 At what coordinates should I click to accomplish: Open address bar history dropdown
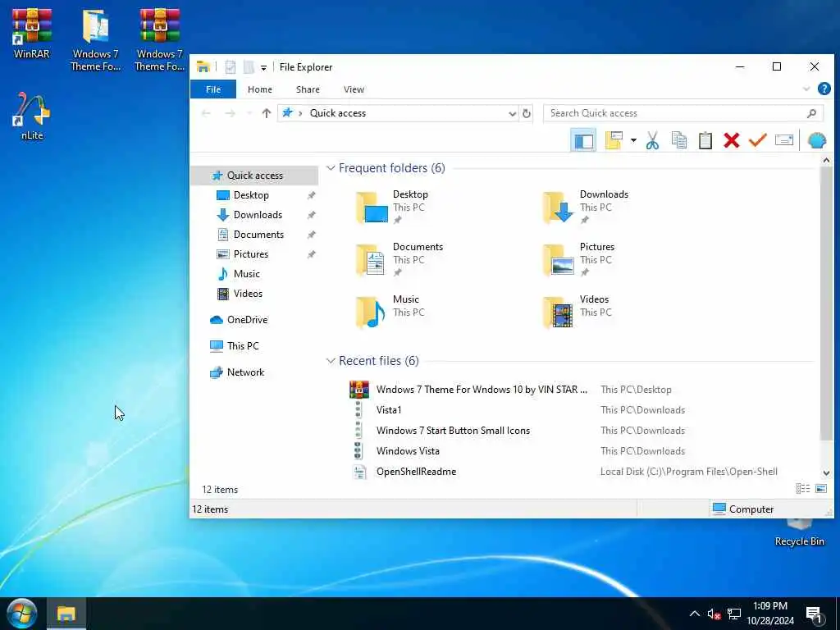click(512, 113)
